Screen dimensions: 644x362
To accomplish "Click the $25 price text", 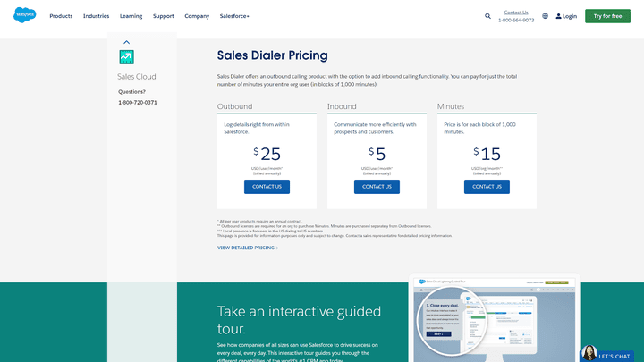I will coord(267,154).
